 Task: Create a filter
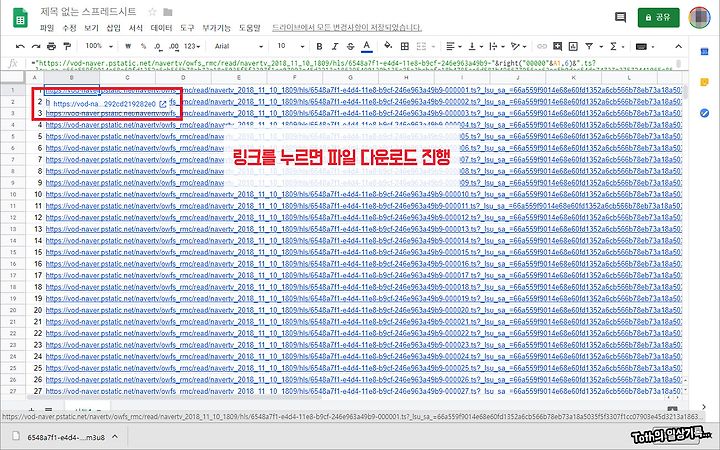tap(589, 46)
